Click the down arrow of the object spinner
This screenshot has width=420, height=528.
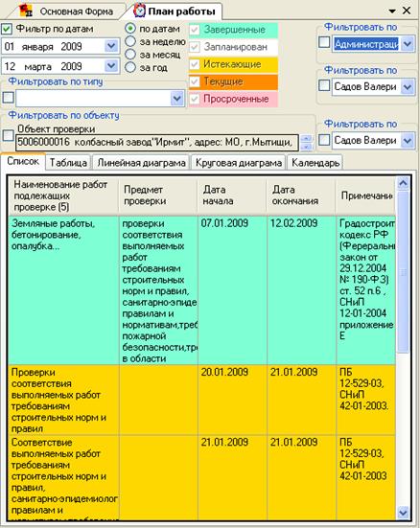click(307, 147)
